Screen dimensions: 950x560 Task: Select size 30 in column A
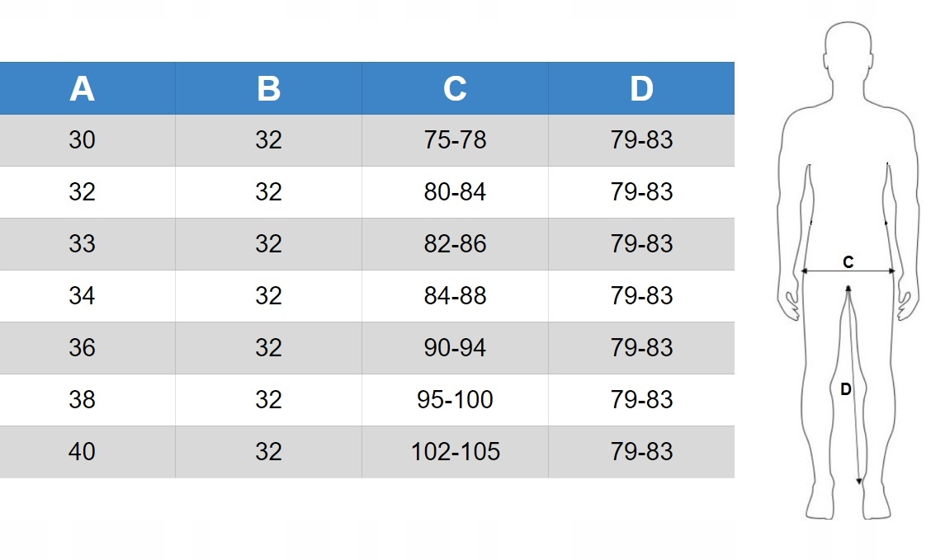pos(82,140)
